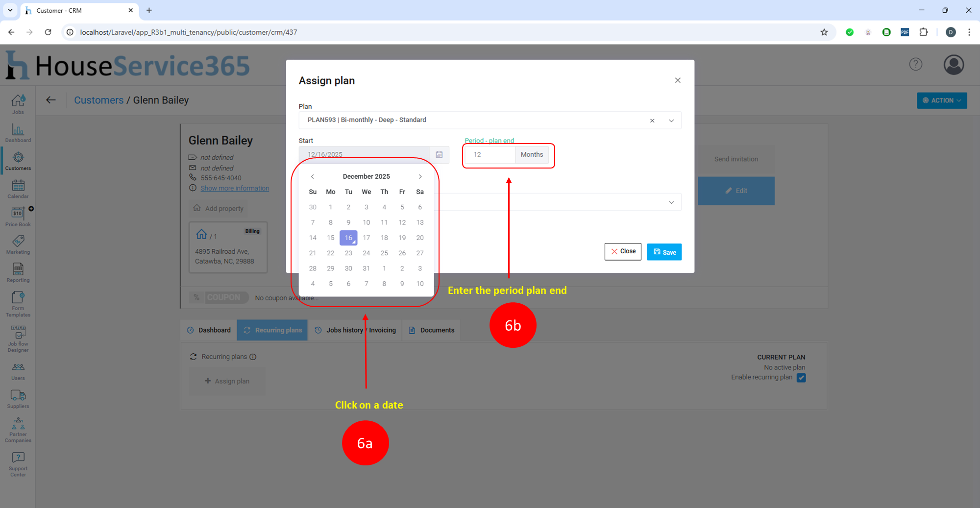Image resolution: width=980 pixels, height=508 pixels.
Task: Open the ACTION dropdown button
Action: [942, 100]
